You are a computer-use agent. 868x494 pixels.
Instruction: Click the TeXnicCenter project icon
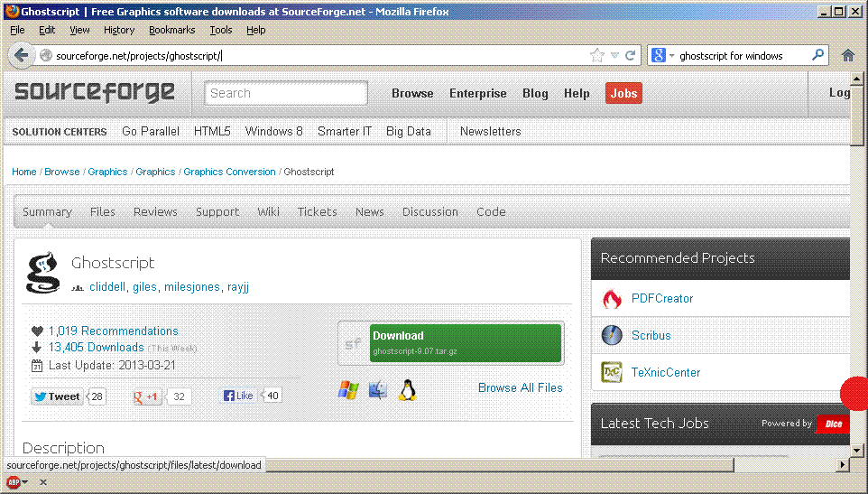tap(612, 372)
